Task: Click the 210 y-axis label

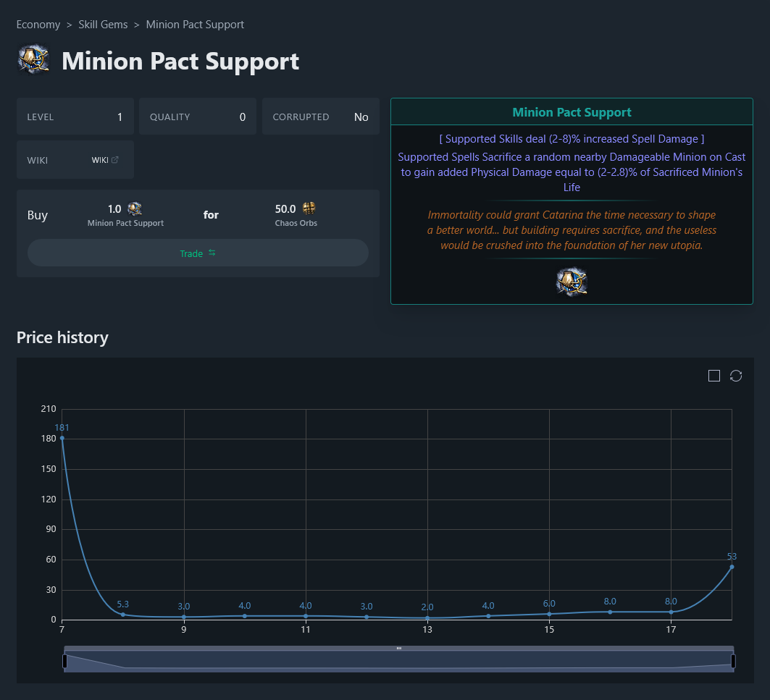Action: (49, 409)
